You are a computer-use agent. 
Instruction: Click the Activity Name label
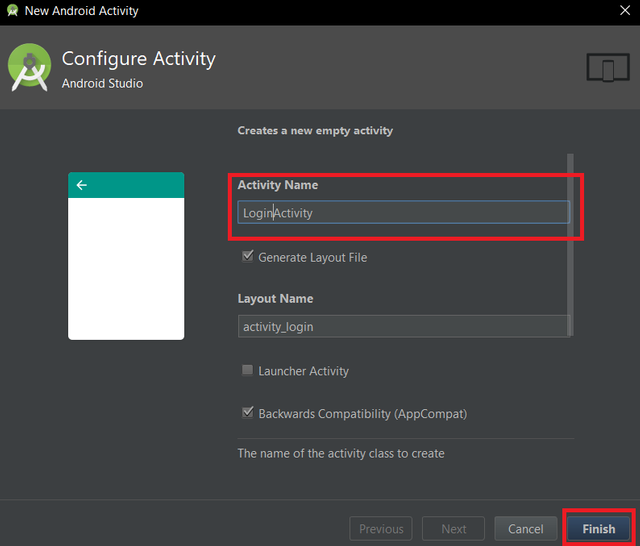(278, 185)
